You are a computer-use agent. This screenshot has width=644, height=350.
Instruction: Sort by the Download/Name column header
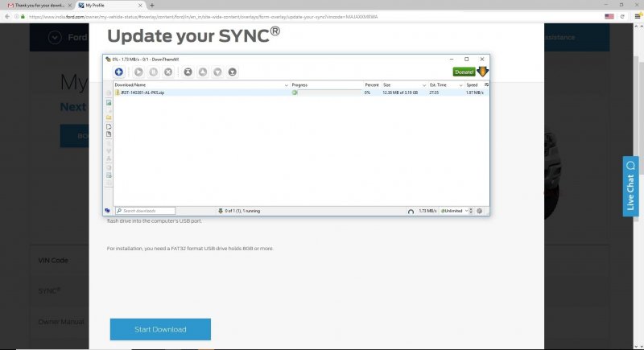point(201,85)
